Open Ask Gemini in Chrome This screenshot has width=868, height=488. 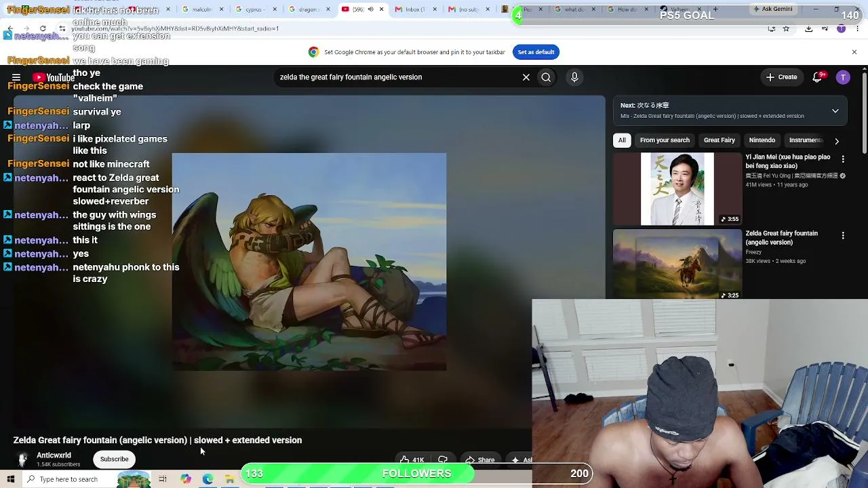tap(773, 9)
